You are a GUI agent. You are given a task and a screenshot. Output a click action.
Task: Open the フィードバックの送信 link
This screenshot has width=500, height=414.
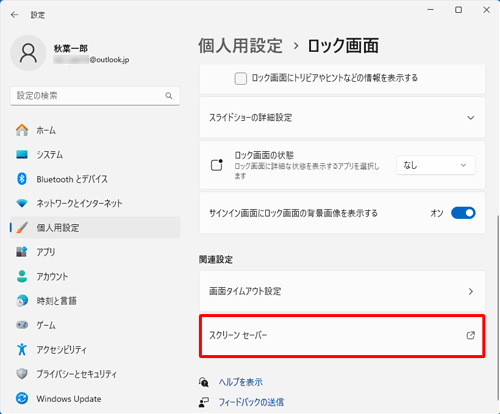[251, 402]
